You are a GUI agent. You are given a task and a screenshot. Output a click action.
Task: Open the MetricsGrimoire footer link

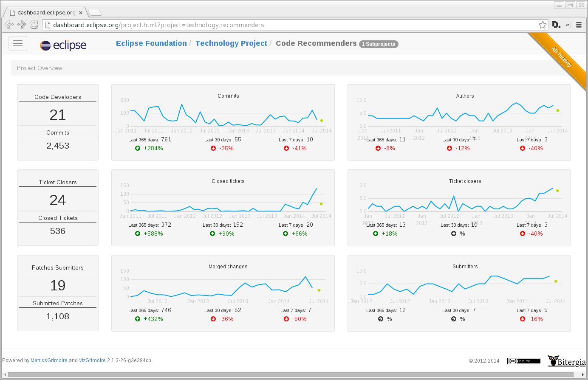pos(49,360)
